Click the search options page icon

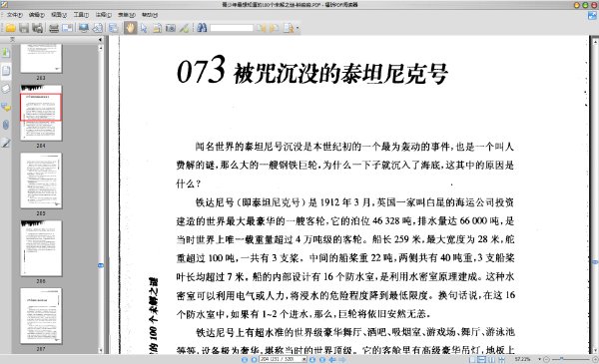(289, 28)
